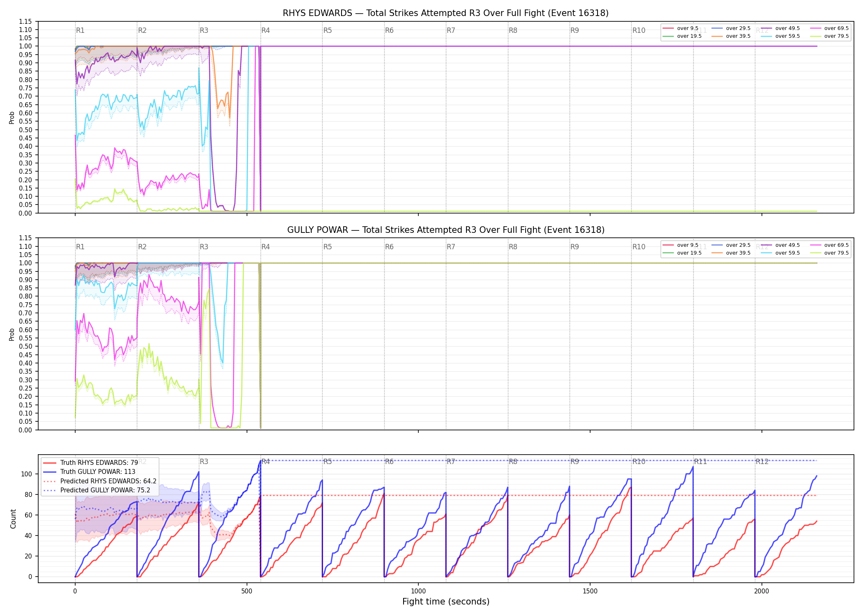Select 'over 59.5' legend entry in top chart
This screenshot has height=616, width=863.
pos(780,36)
